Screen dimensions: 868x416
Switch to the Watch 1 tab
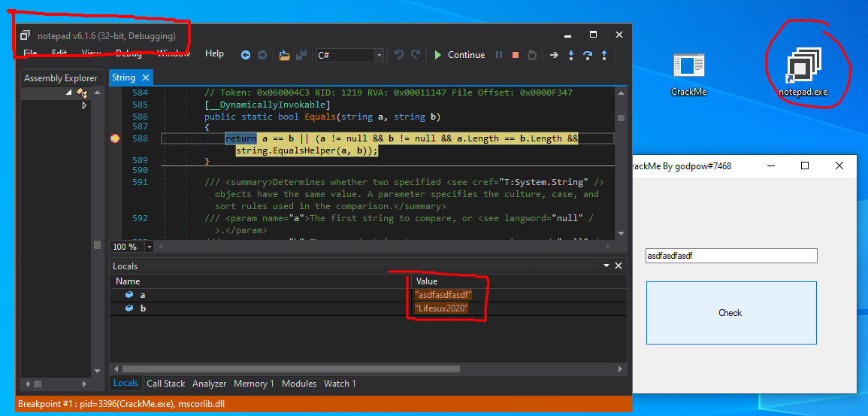[x=340, y=384]
